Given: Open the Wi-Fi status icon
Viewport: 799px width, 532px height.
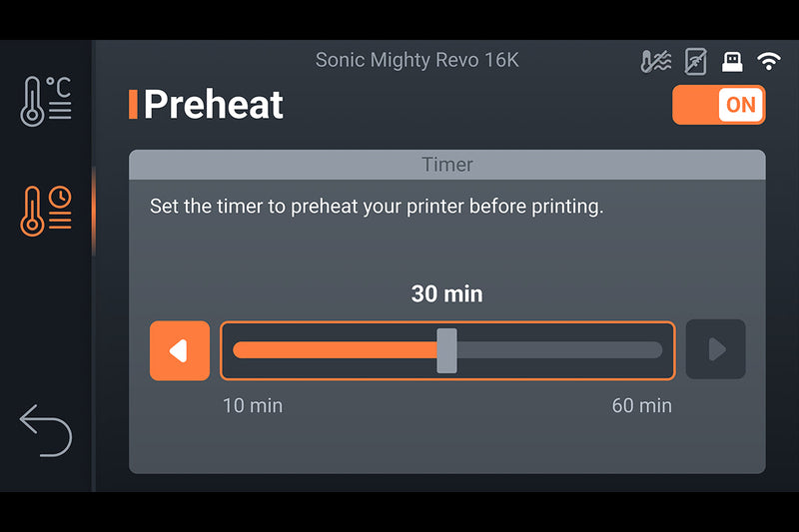Looking at the screenshot, I should [x=768, y=61].
